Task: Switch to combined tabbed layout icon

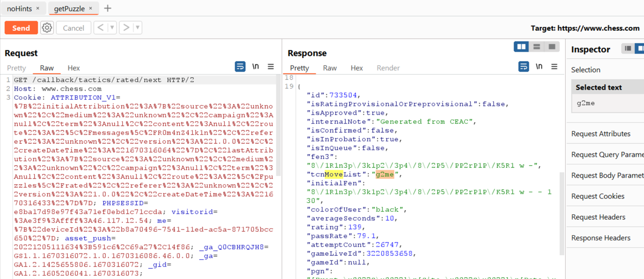Action: point(552,47)
